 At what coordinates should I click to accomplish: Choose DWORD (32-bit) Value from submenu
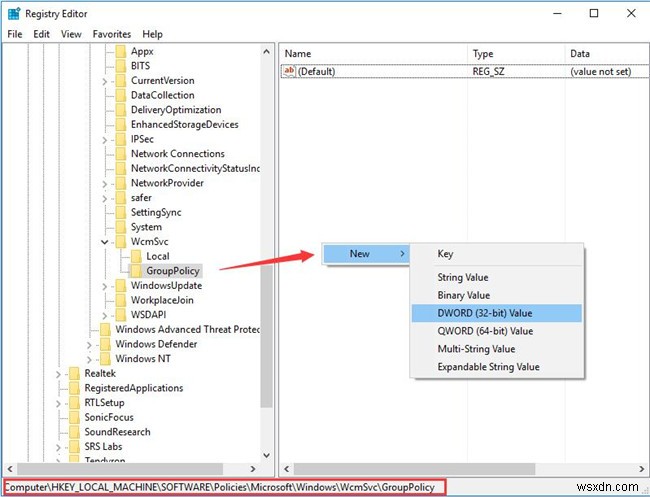497,313
